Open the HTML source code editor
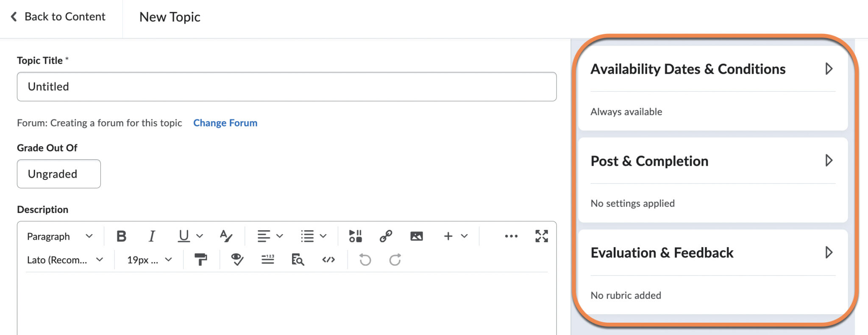 point(328,260)
